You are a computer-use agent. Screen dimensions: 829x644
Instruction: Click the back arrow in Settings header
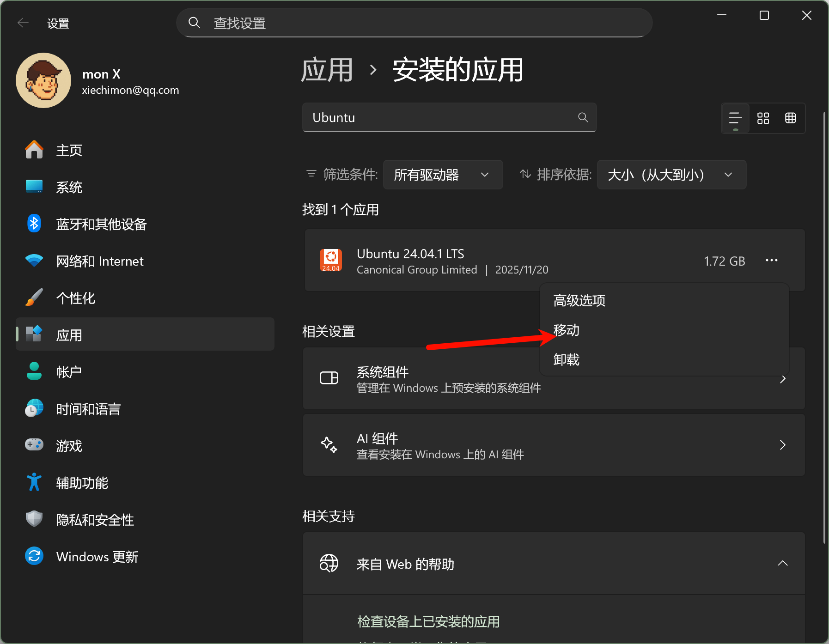pyautogui.click(x=23, y=23)
